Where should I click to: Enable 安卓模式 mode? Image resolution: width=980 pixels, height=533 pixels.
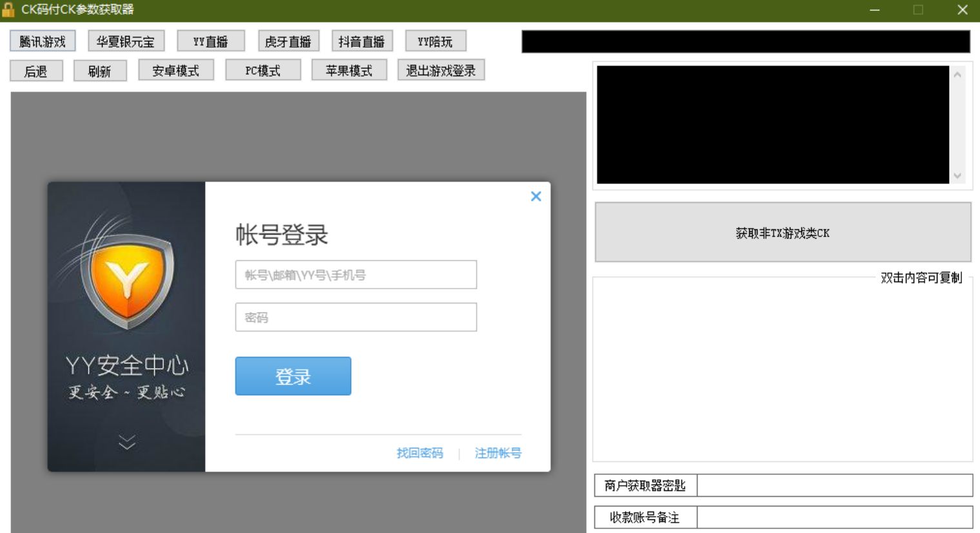pos(176,70)
